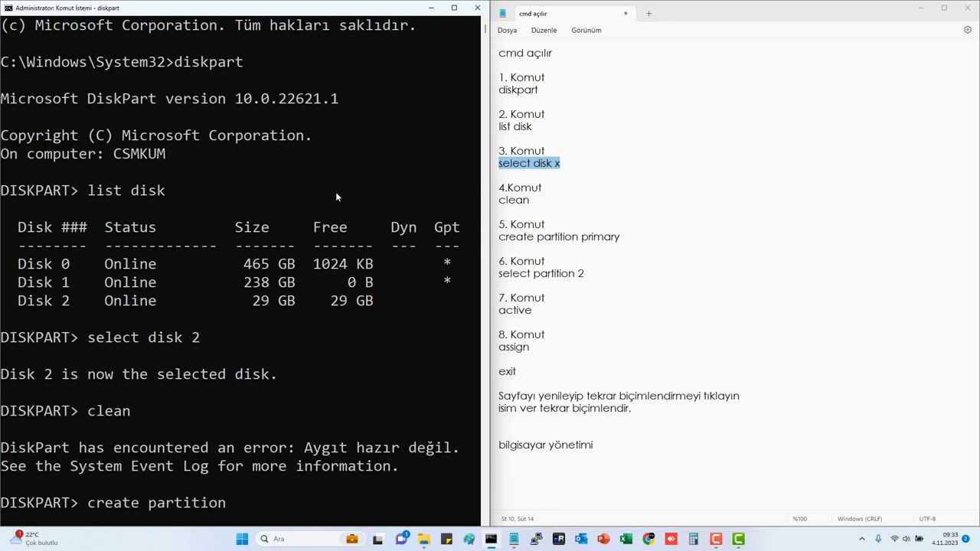Viewport: 980px width, 551px height.
Task: Open the battery tray icon
Action: coord(920,539)
